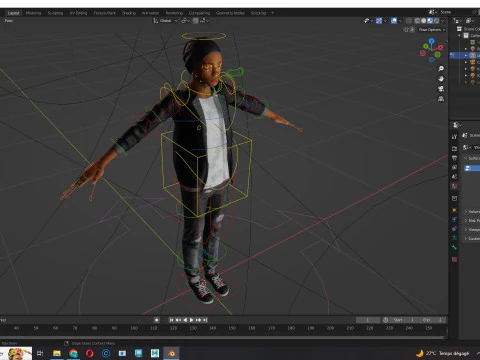The height and width of the screenshot is (360, 480).
Task: Open the orange Object properties tab
Action: [x=454, y=210]
